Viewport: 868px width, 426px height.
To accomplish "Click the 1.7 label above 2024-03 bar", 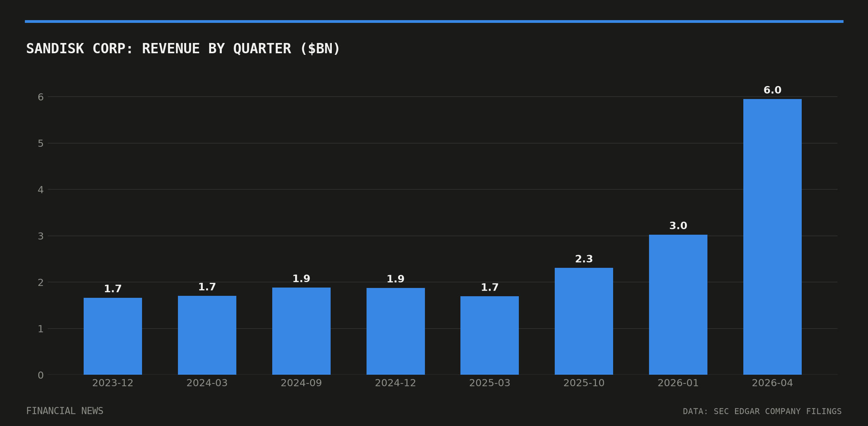I will (207, 287).
